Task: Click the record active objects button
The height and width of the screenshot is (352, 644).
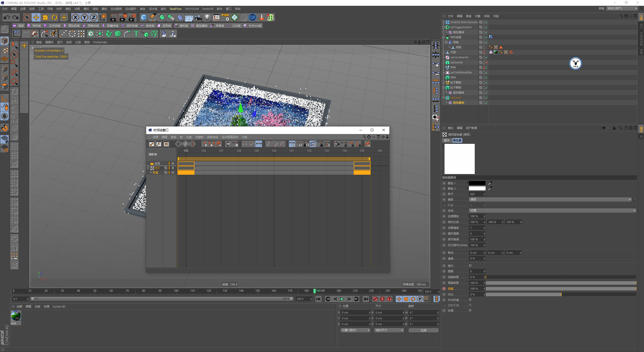Action: click(375, 299)
